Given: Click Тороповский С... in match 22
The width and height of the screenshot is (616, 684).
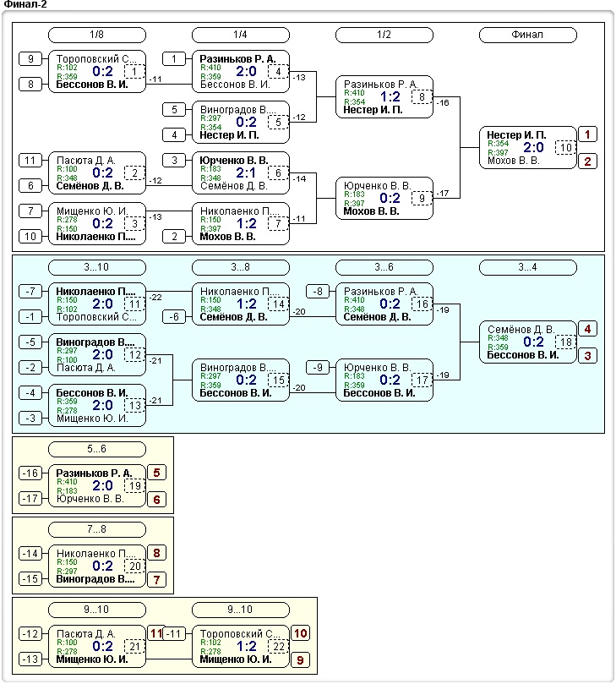Looking at the screenshot, I should [x=240, y=634].
